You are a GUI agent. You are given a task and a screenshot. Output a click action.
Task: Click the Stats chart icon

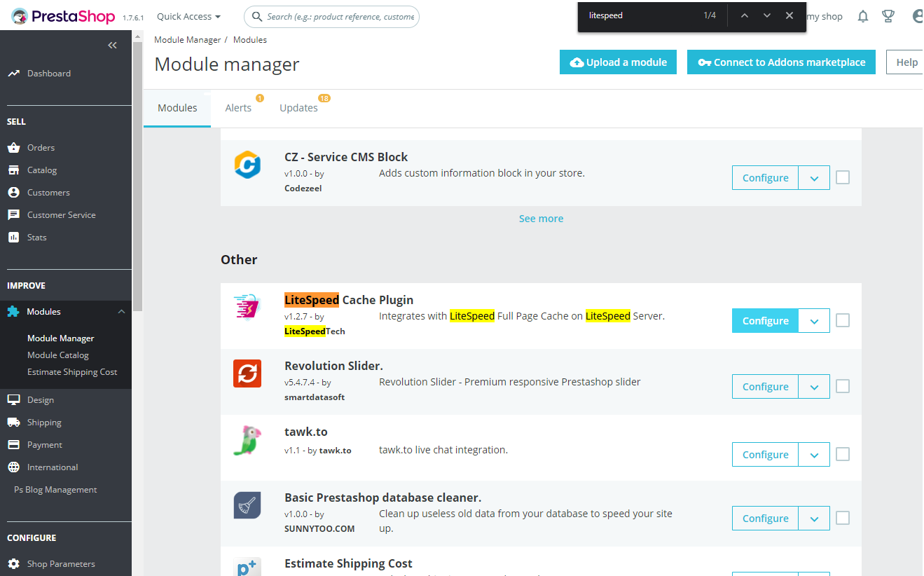click(x=13, y=237)
